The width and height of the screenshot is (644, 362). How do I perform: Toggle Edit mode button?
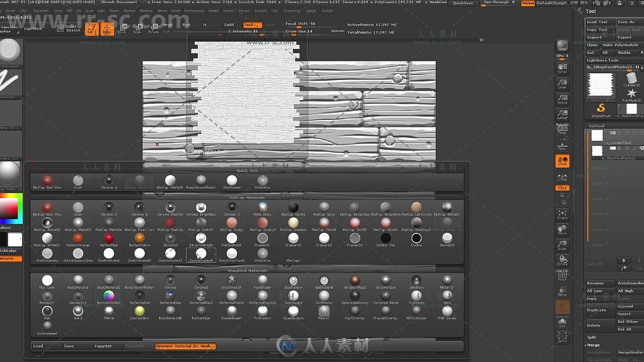(x=91, y=29)
